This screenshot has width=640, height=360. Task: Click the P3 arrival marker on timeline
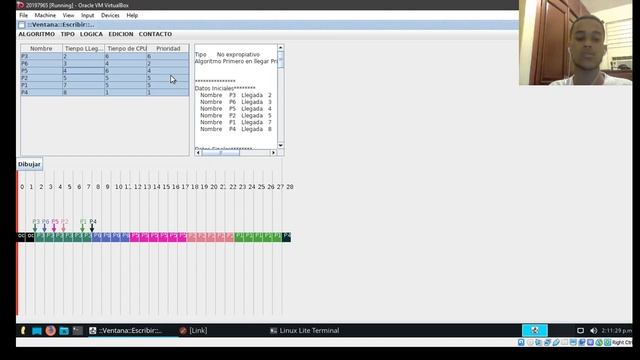[36, 225]
